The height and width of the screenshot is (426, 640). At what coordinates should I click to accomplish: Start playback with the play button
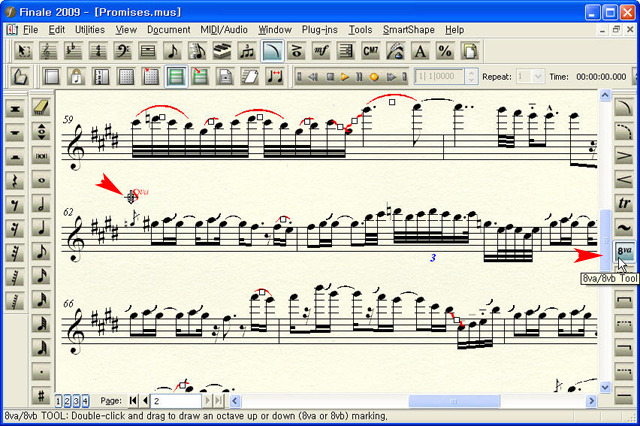pyautogui.click(x=345, y=77)
